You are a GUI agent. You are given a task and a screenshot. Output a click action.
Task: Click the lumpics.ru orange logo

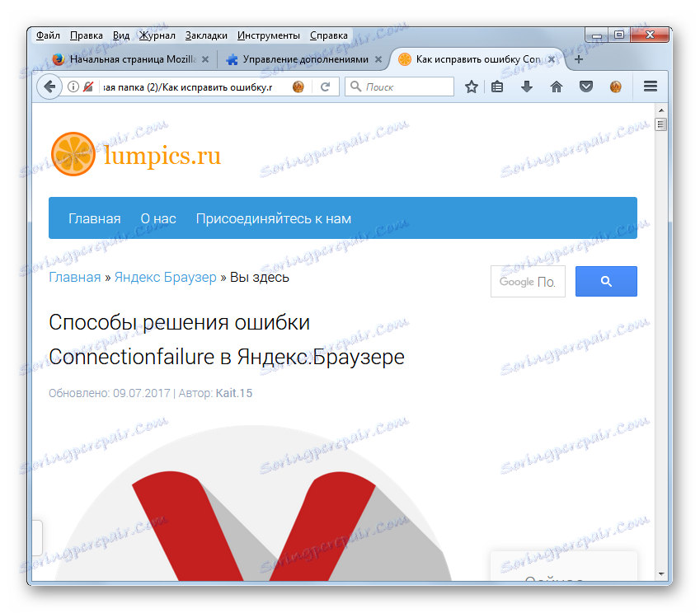pos(73,154)
